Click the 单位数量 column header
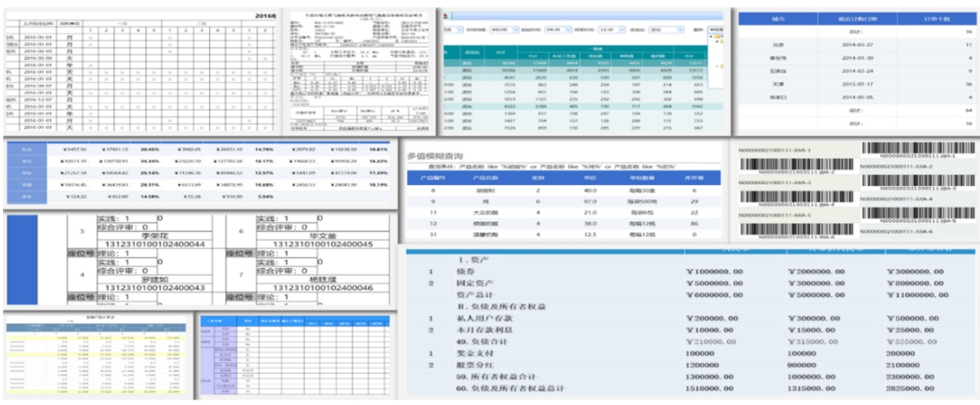The height and width of the screenshot is (405, 980). (x=641, y=179)
